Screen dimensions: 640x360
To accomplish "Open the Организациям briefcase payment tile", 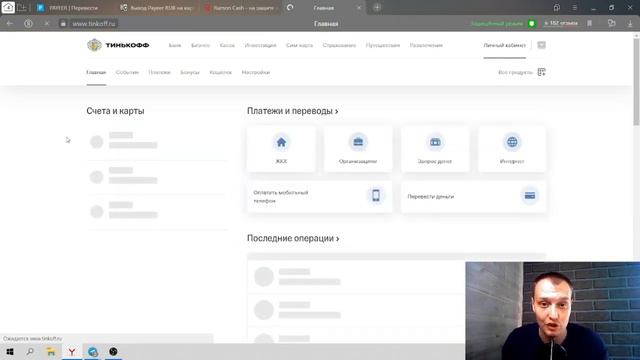I will point(358,149).
